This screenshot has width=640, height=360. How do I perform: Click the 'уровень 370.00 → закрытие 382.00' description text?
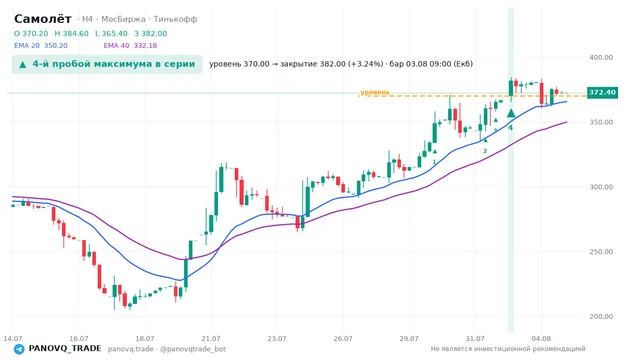(x=341, y=64)
